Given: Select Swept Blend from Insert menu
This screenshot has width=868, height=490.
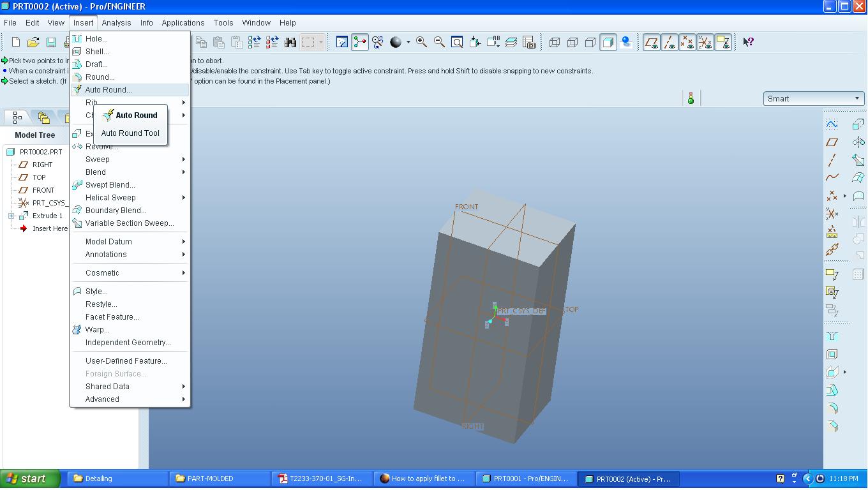Looking at the screenshot, I should click(x=130, y=185).
